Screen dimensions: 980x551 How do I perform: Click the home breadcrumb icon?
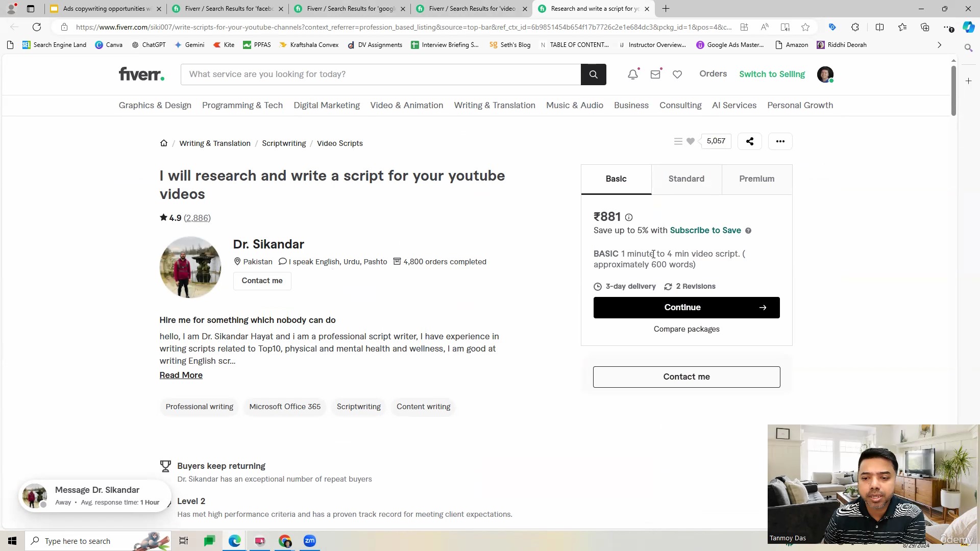[164, 143]
